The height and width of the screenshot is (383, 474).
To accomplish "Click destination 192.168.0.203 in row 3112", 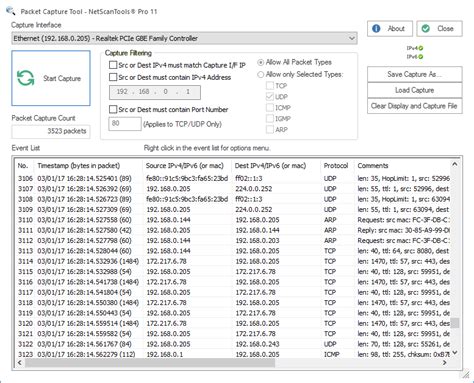I will pos(257,240).
